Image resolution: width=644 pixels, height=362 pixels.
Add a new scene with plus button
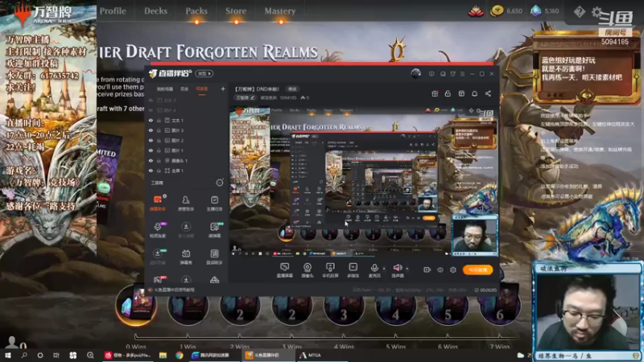point(223,88)
